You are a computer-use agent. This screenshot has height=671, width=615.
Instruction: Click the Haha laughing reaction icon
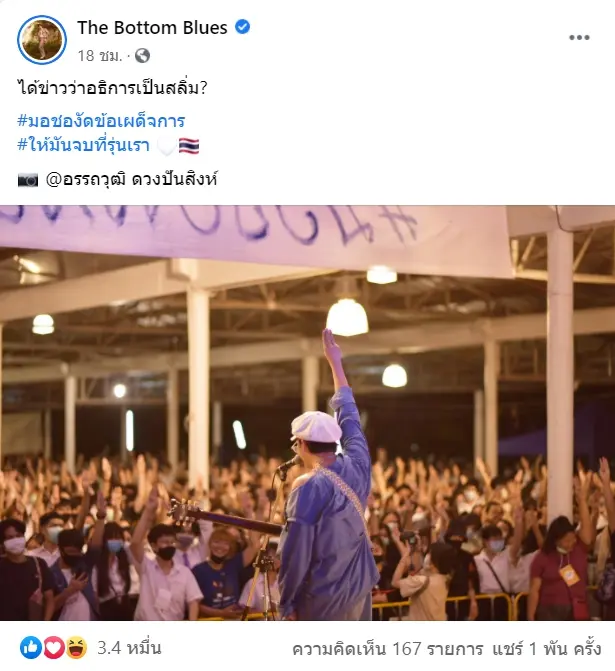point(76,648)
